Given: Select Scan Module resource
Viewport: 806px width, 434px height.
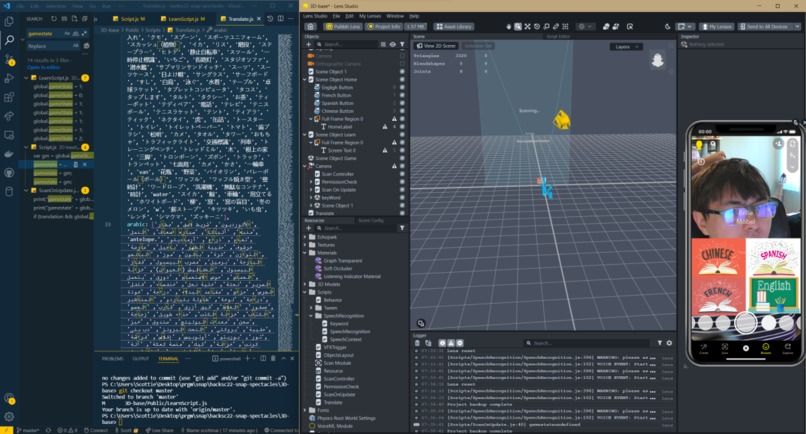Looking at the screenshot, I should [x=337, y=363].
